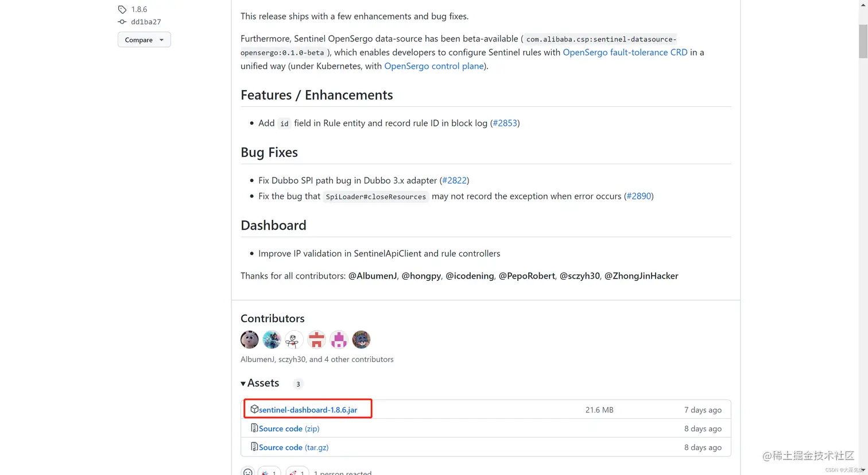Click the 'Bug Fixes' heading
The height and width of the screenshot is (475, 868).
click(269, 152)
